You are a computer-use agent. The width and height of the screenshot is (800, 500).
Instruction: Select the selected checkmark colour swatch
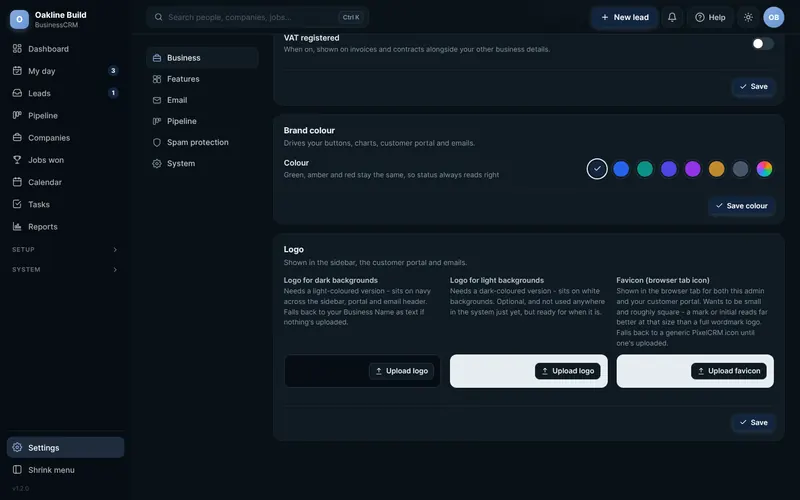pyautogui.click(x=597, y=169)
